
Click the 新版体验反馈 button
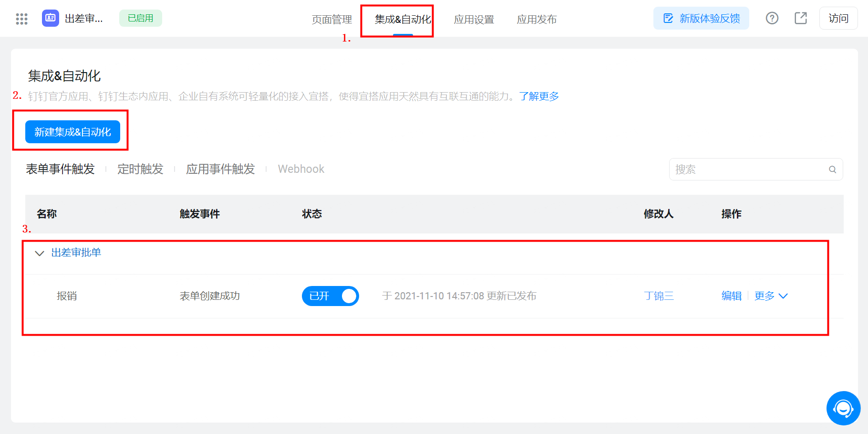(x=701, y=18)
